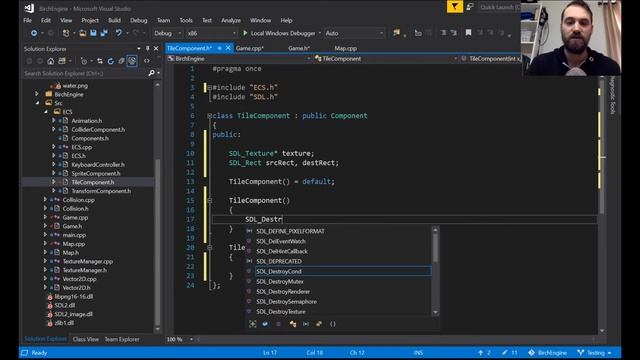Toggle the pin on TileComponent.h tab
640x360 pixels.
[x=220, y=48]
